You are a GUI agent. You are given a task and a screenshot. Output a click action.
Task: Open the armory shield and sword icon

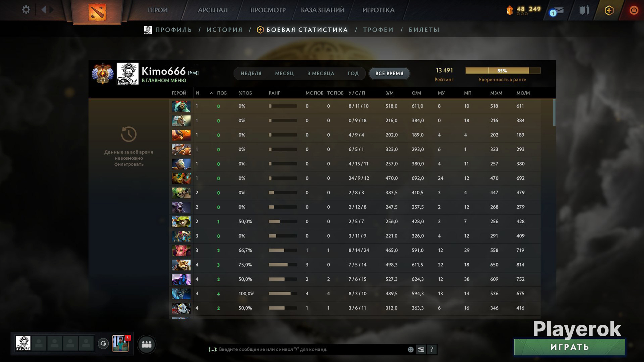[x=584, y=10]
